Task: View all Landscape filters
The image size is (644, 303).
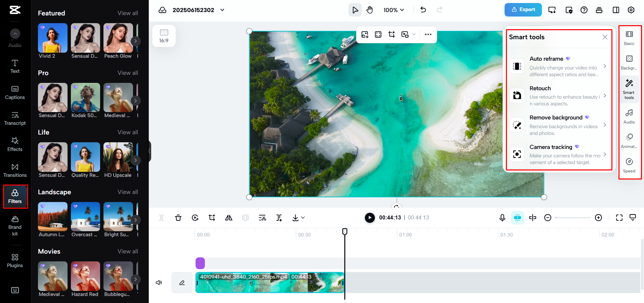Action: (x=128, y=192)
